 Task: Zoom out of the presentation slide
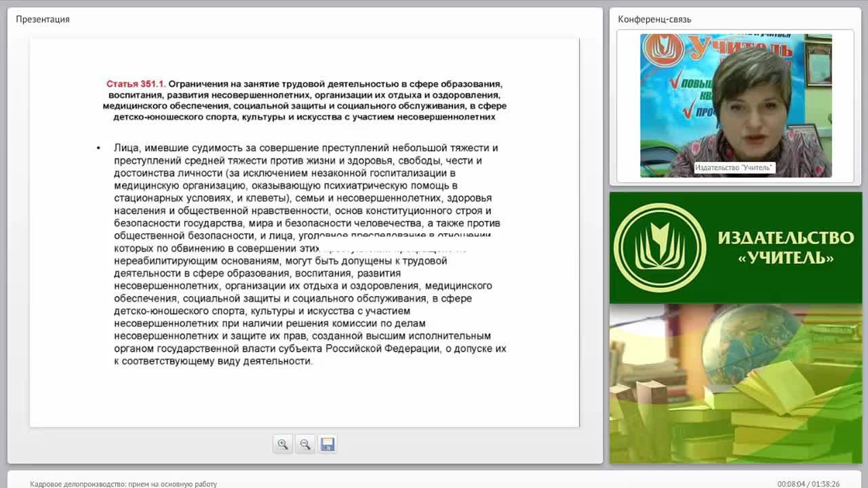click(305, 444)
